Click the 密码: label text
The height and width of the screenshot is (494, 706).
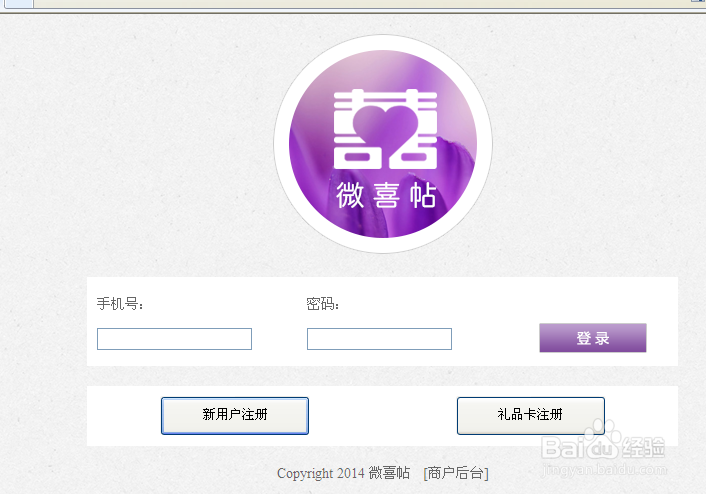coord(323,304)
